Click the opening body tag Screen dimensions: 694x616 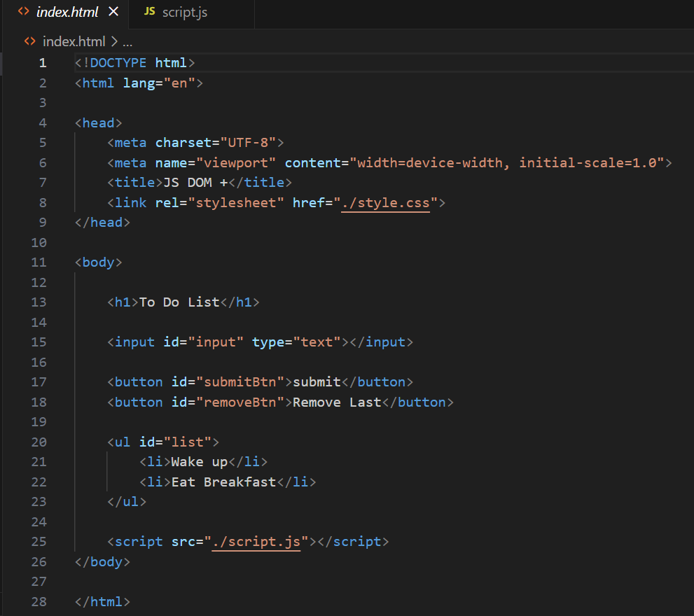tap(98, 262)
